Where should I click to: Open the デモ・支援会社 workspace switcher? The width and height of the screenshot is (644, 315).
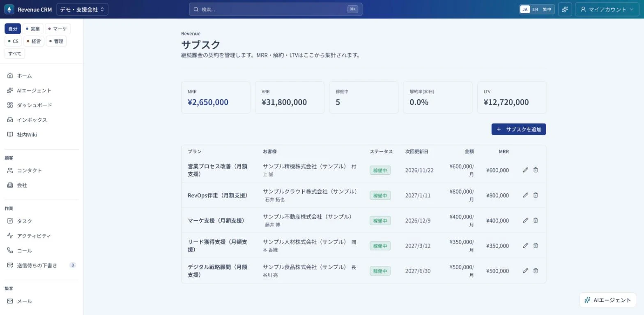82,9
